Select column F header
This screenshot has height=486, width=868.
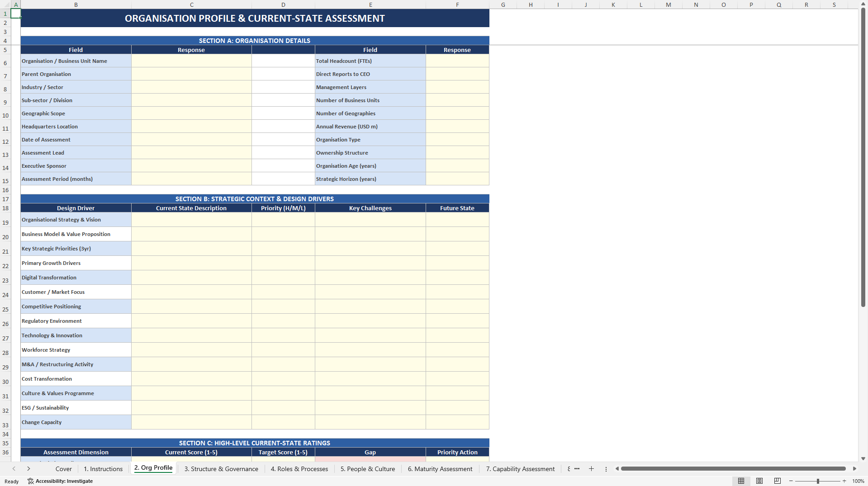[457, 5]
